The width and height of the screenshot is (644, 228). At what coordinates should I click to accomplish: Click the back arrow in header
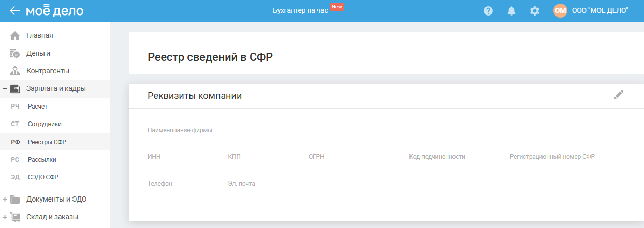click(14, 11)
